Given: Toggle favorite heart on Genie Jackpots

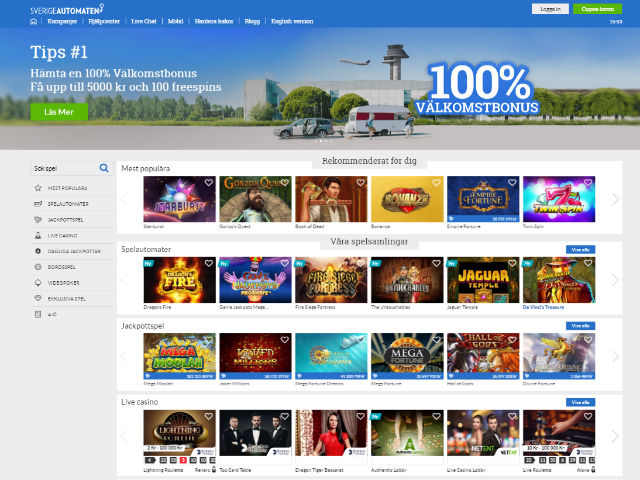Looking at the screenshot, I should coord(284,263).
